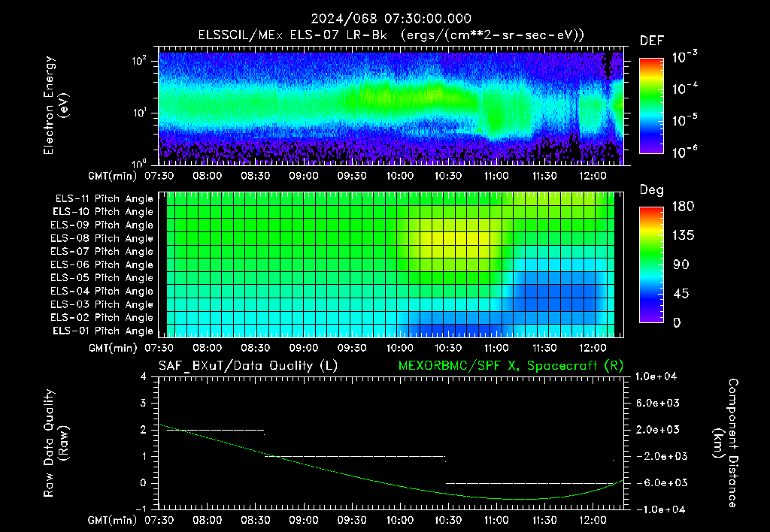Screen dimensions: 770x532
Task: Click the Deg pitch angle color bar
Action: pyautogui.click(x=651, y=264)
